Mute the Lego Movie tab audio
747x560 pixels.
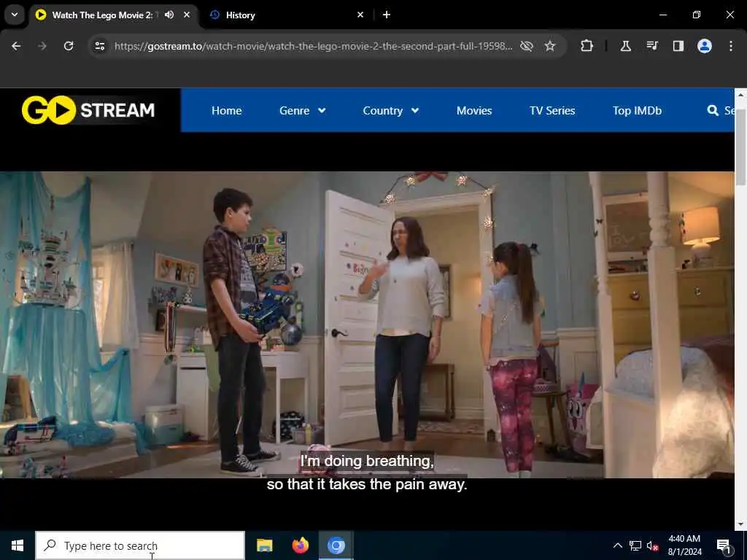pyautogui.click(x=169, y=15)
